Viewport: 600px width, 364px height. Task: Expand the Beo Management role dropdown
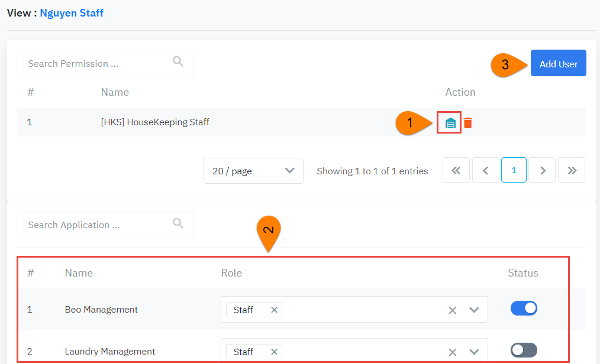pyautogui.click(x=474, y=310)
